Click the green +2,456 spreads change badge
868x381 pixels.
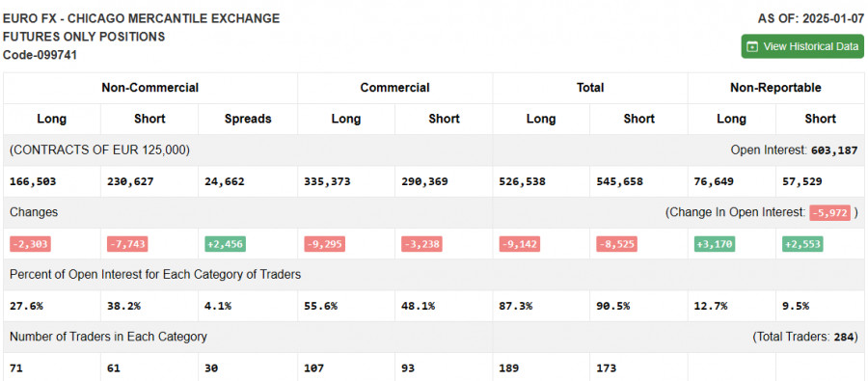point(226,244)
